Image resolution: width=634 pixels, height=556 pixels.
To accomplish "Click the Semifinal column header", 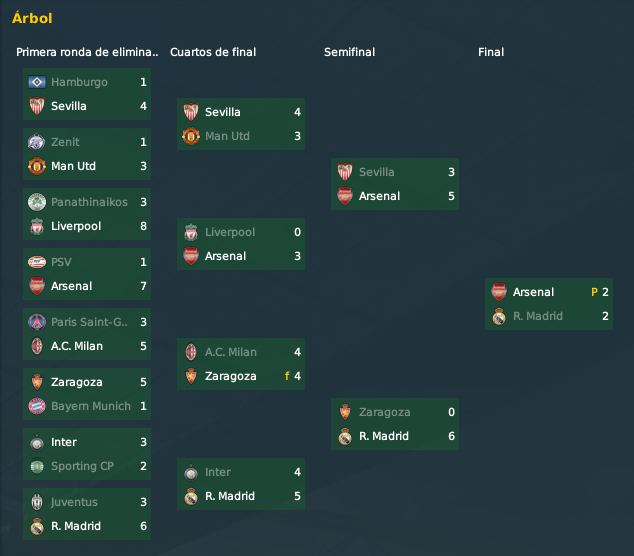I will tap(349, 52).
